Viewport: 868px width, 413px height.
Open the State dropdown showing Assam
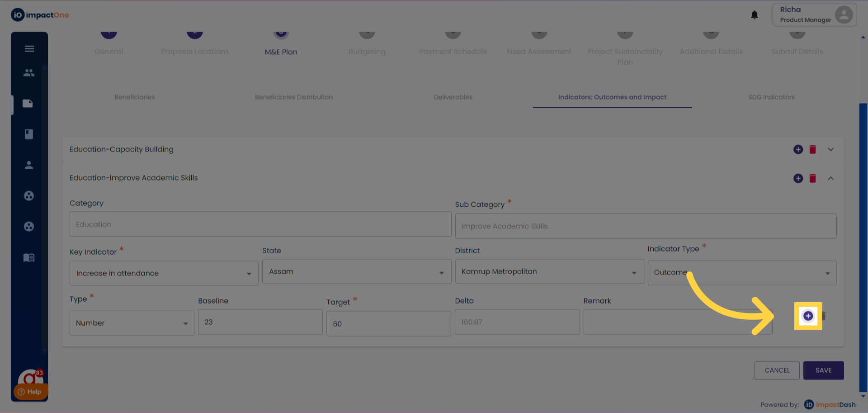pos(356,271)
